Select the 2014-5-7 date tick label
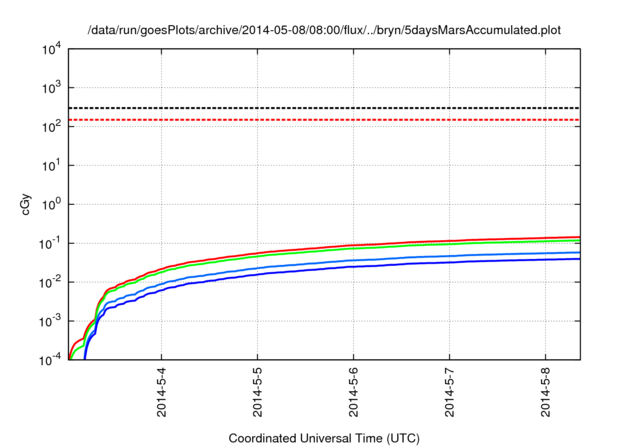 tap(449, 392)
